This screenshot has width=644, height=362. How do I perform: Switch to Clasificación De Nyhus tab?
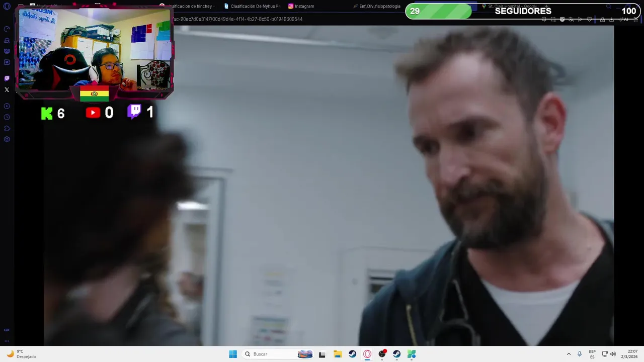pyautogui.click(x=252, y=6)
